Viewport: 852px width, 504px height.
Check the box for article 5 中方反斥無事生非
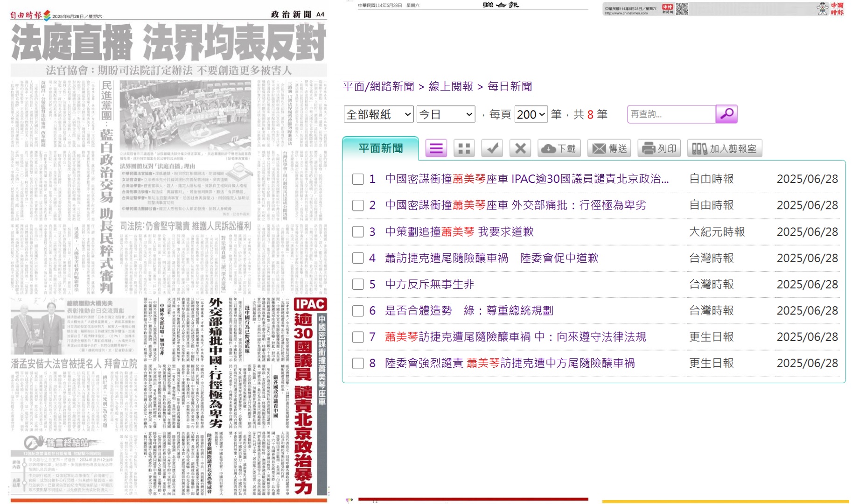358,284
